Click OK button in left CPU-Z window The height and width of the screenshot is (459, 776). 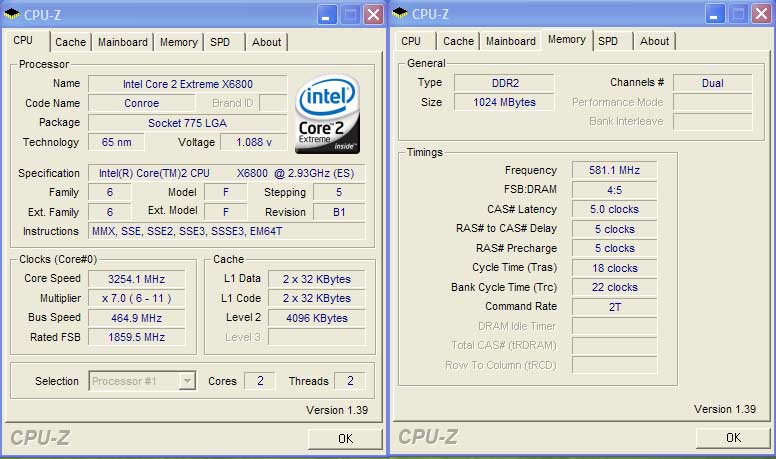coord(345,438)
